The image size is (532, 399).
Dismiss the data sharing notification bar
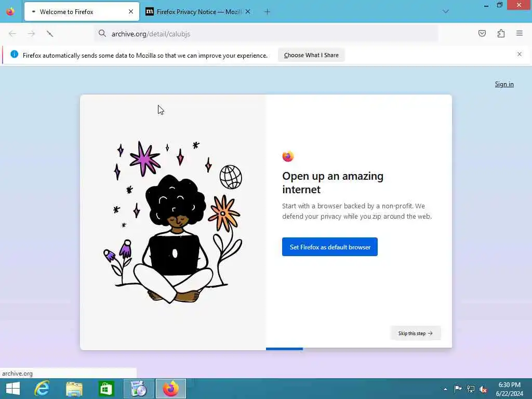520,54
